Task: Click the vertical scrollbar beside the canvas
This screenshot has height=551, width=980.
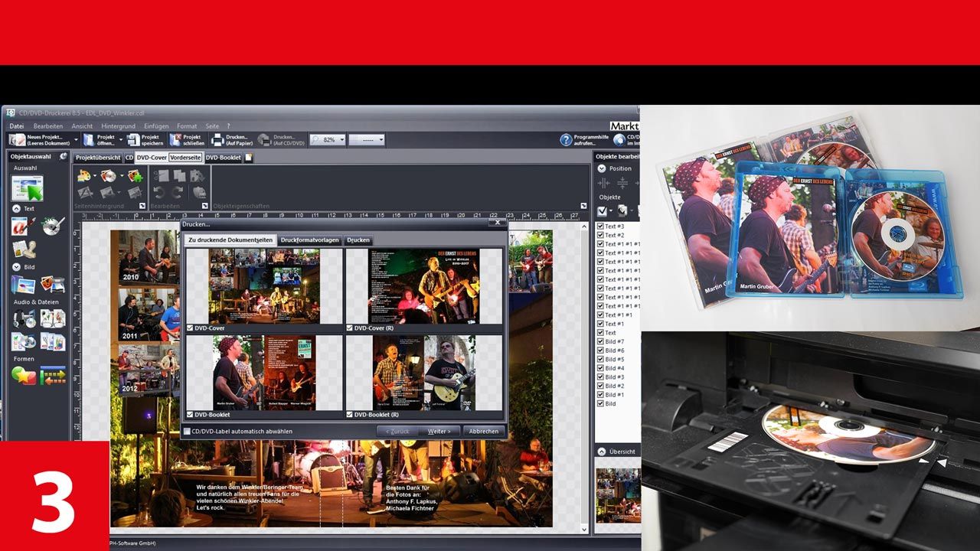Action: (x=585, y=383)
